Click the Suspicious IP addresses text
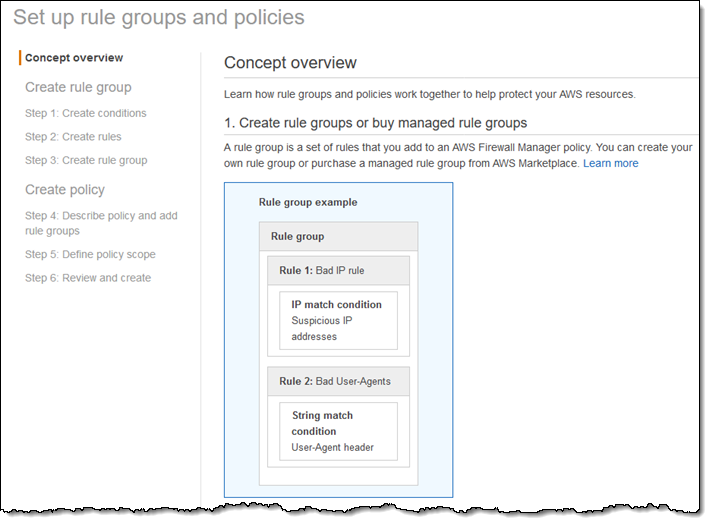Image resolution: width=710 pixels, height=523 pixels. click(x=322, y=329)
